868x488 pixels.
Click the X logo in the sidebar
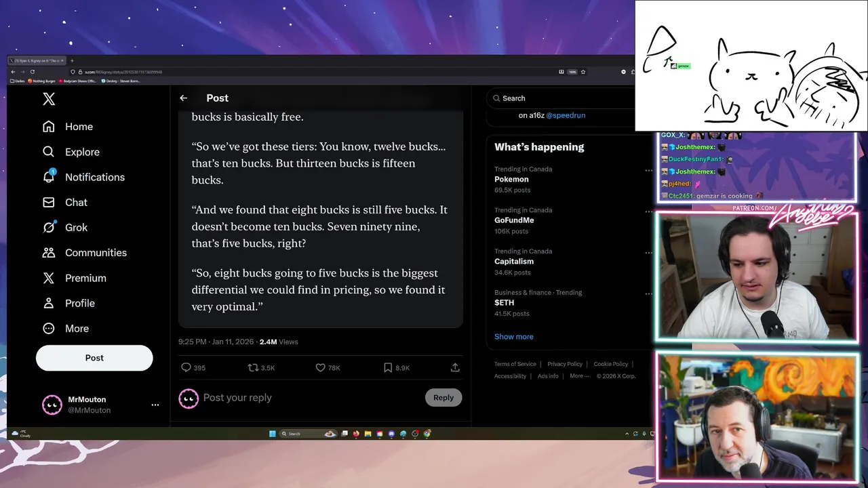(49, 99)
